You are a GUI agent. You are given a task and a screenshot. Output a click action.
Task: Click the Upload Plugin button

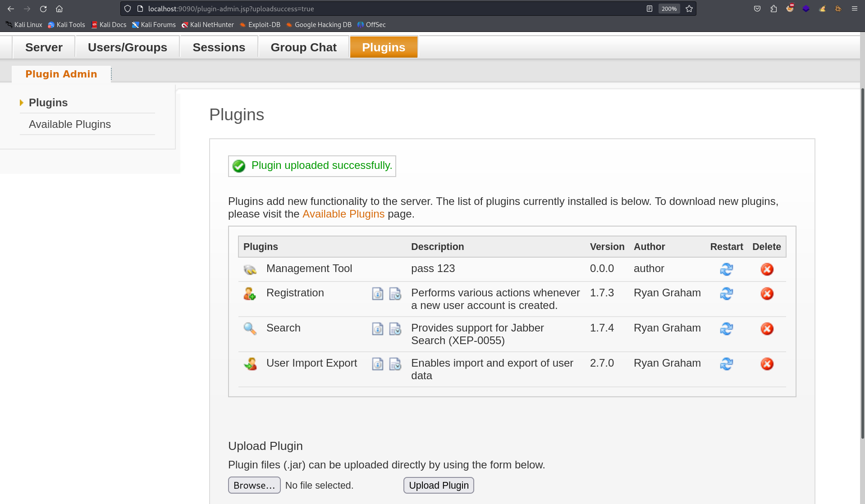(439, 486)
